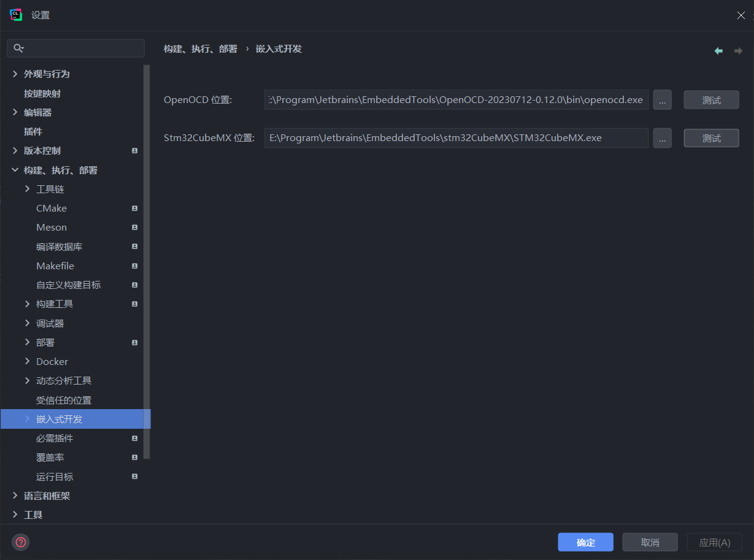This screenshot has width=754, height=560.
Task: Click 嵌入式开发 in the breadcrumb path
Action: pos(279,48)
